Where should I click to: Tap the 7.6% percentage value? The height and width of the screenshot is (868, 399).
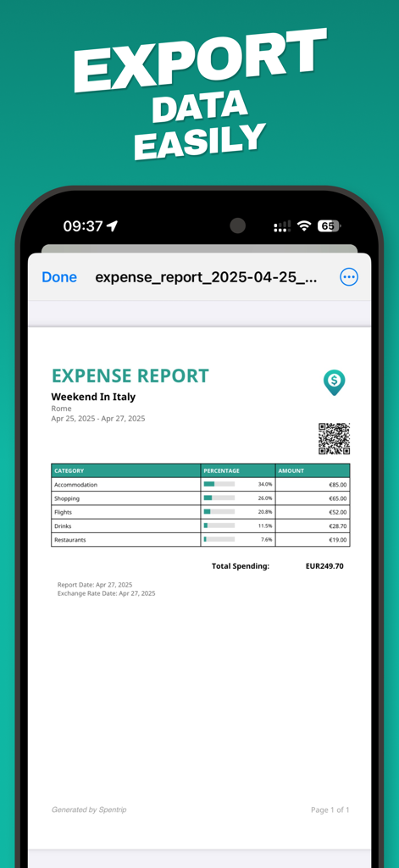[x=267, y=540]
